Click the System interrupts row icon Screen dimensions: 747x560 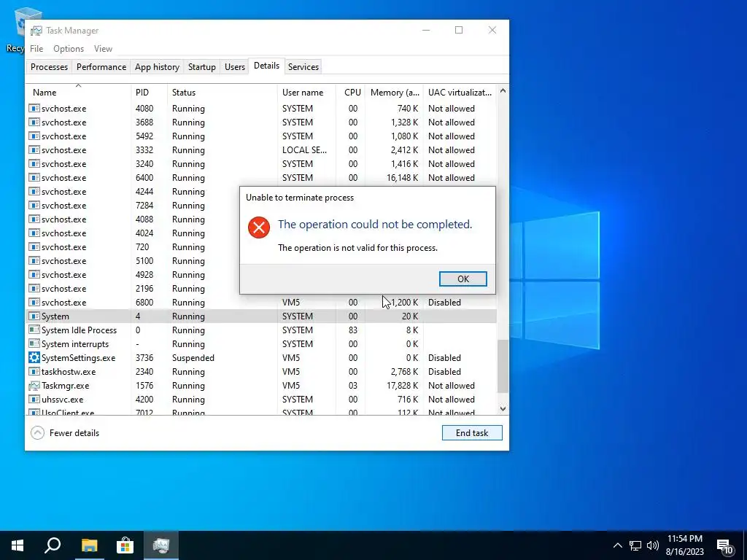coord(34,344)
